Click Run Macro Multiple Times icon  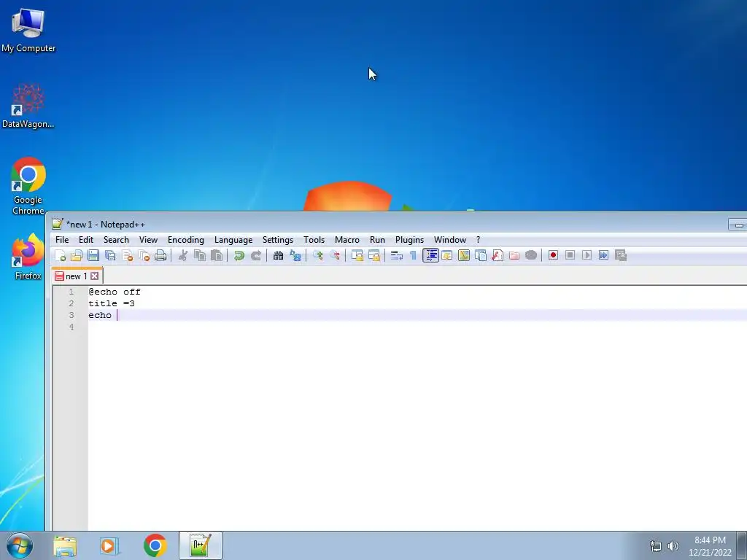603,256
